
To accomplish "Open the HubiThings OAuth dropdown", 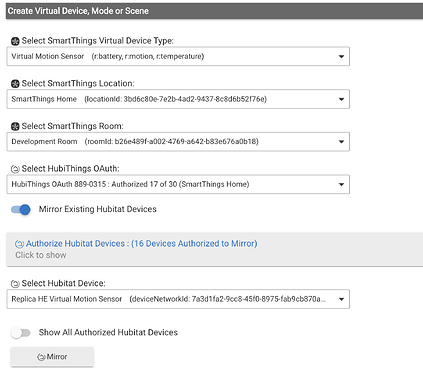I will pyautogui.click(x=178, y=184).
